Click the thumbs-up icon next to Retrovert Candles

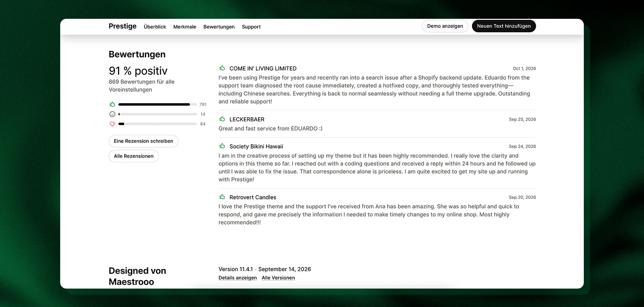[222, 197]
